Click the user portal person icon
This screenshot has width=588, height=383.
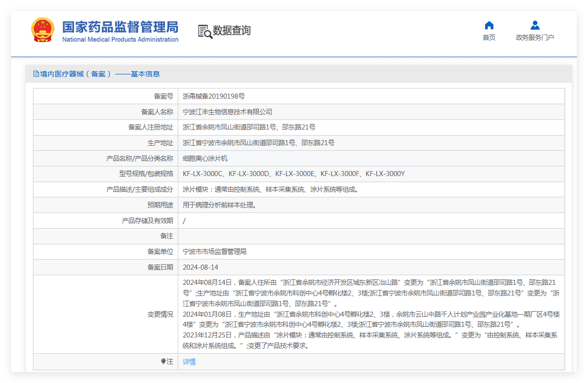(535, 25)
